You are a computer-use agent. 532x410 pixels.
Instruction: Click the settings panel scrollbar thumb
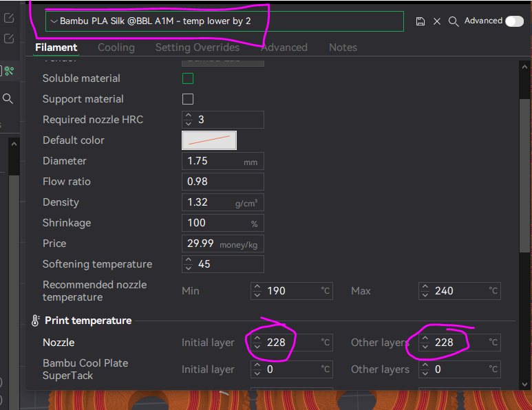[x=524, y=175]
